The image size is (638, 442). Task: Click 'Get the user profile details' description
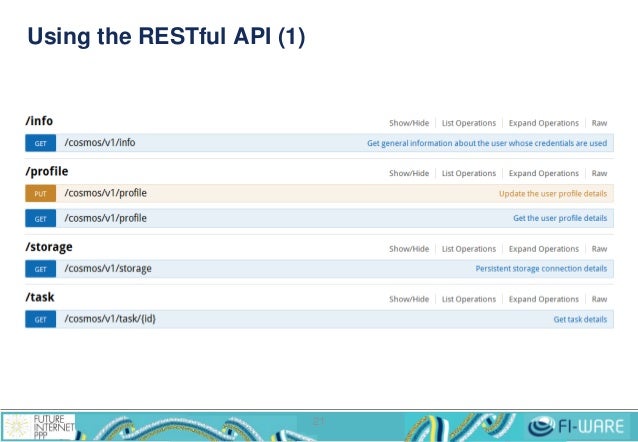click(x=560, y=218)
